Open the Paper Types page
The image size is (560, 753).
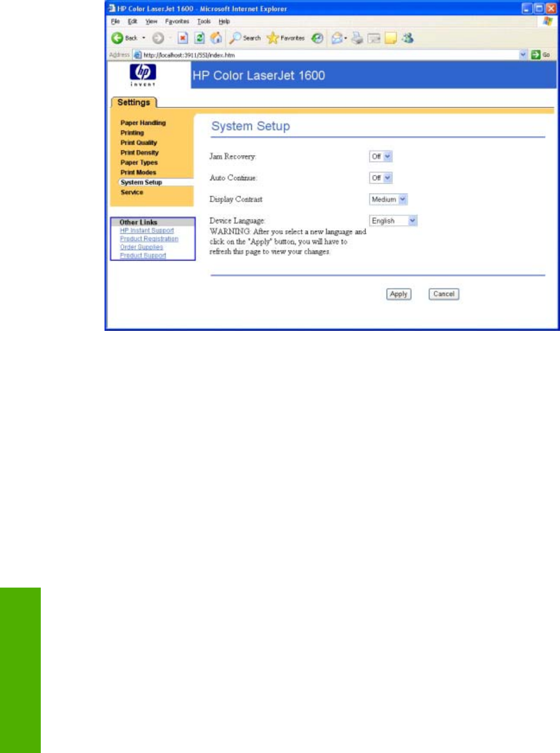pos(139,163)
